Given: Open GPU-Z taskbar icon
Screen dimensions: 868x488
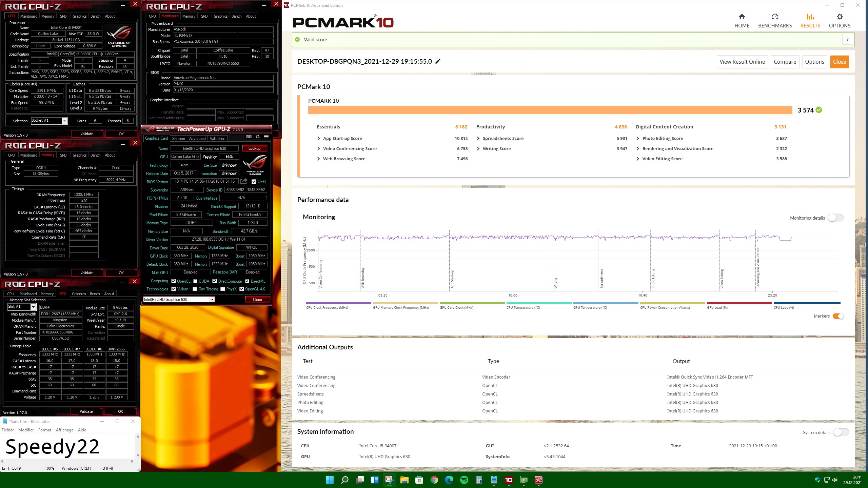Looking at the screenshot, I should (x=524, y=480).
